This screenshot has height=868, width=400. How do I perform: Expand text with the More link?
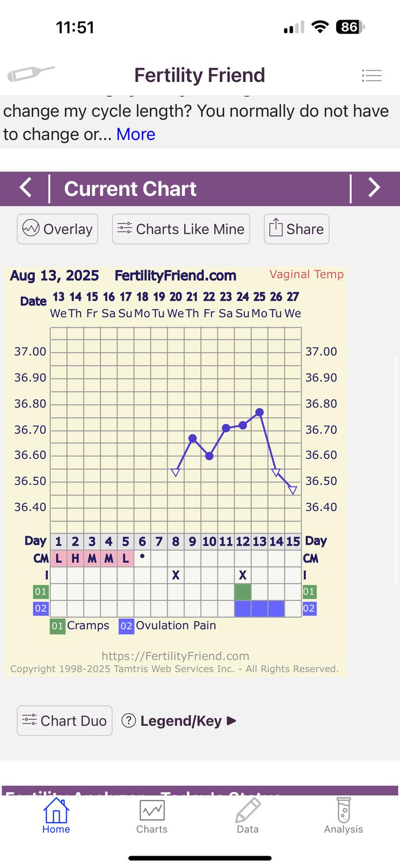[x=136, y=134]
